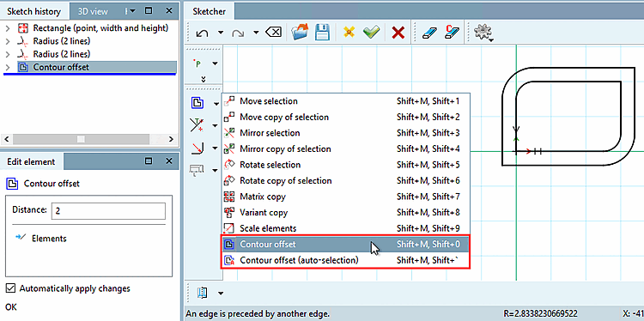Open the fillet tool dropdown arrow
The width and height of the screenshot is (644, 321).
tap(215, 148)
